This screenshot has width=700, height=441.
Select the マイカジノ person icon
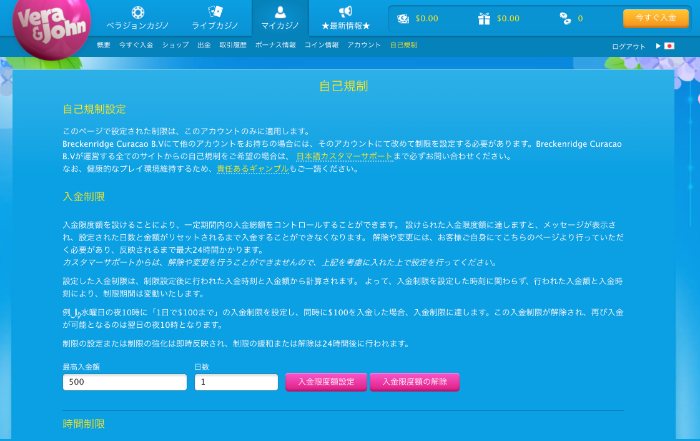pos(280,12)
